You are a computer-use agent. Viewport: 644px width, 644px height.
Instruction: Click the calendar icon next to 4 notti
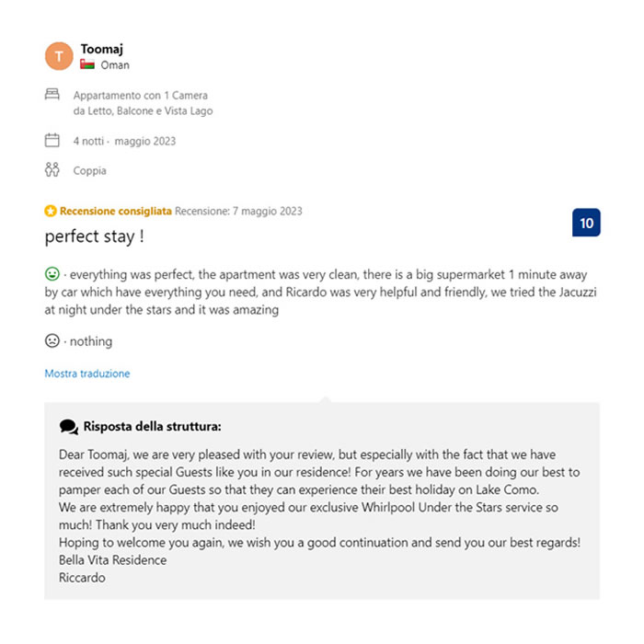pos(52,141)
